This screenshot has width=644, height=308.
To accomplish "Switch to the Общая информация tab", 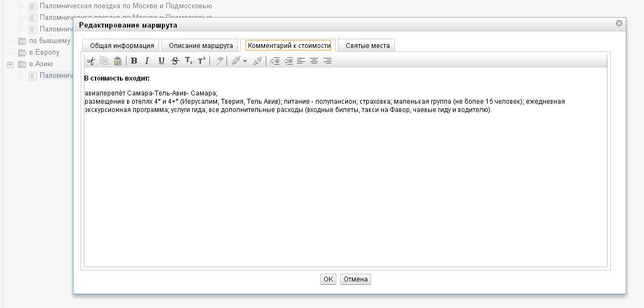I will [122, 46].
